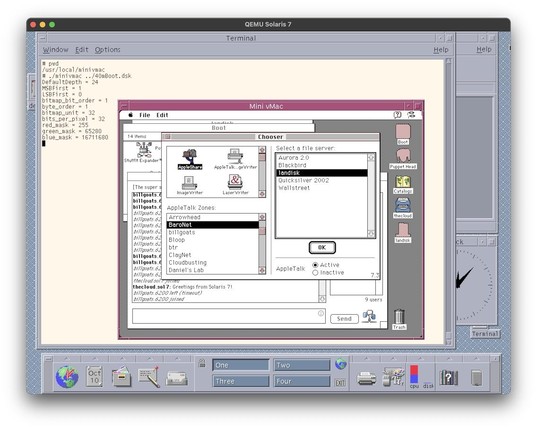Open the Mac application switcher menu icon
The width and height of the screenshot is (537, 429).
(411, 115)
